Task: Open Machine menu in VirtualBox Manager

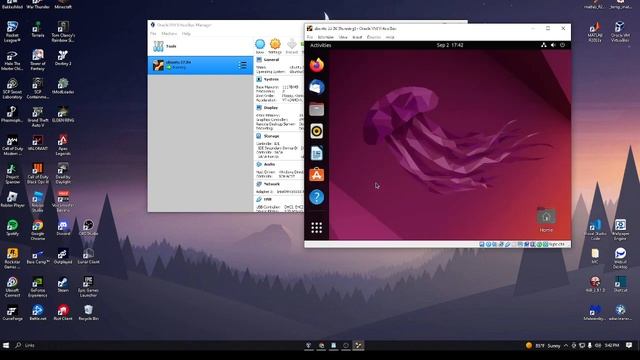Action: point(169,33)
